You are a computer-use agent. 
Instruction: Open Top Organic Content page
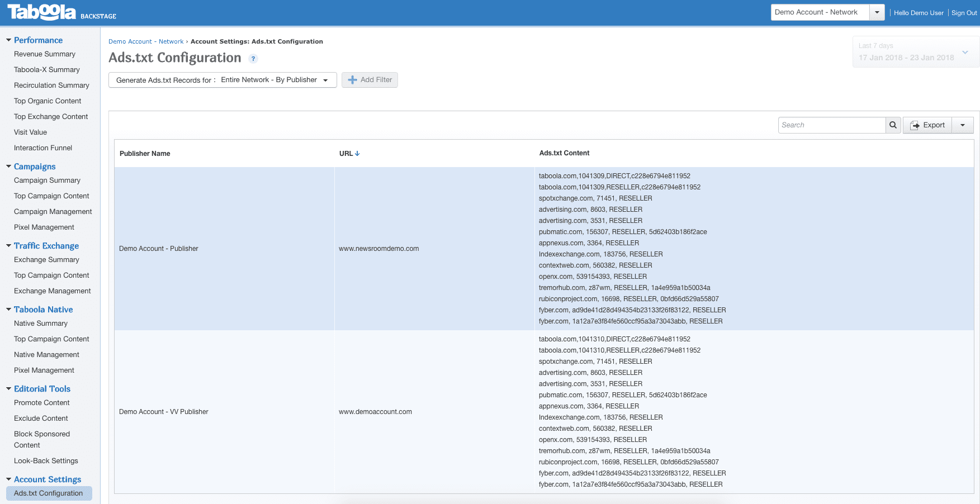[x=48, y=101]
